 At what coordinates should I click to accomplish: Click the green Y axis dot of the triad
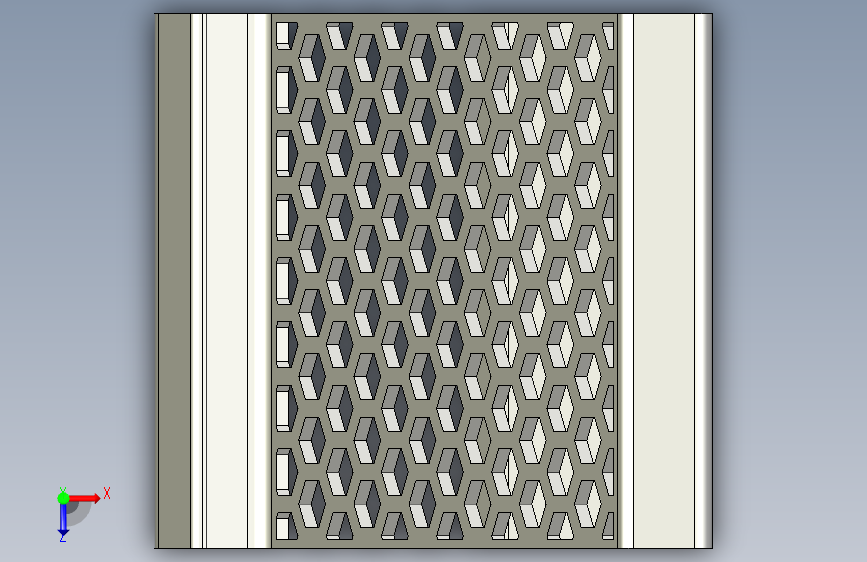(x=63, y=498)
